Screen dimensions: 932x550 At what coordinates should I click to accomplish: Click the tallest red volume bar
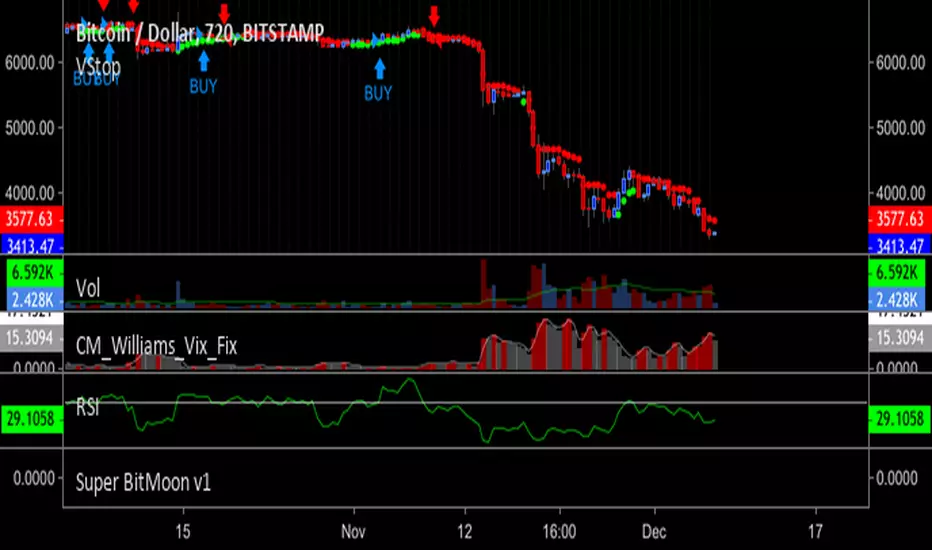point(484,283)
